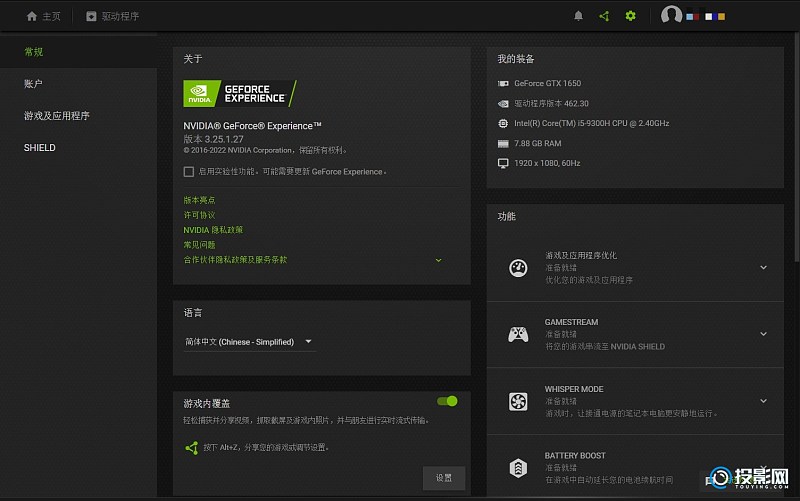Expand the WHISPER MODE feature row
The image size is (800, 501).
763,401
